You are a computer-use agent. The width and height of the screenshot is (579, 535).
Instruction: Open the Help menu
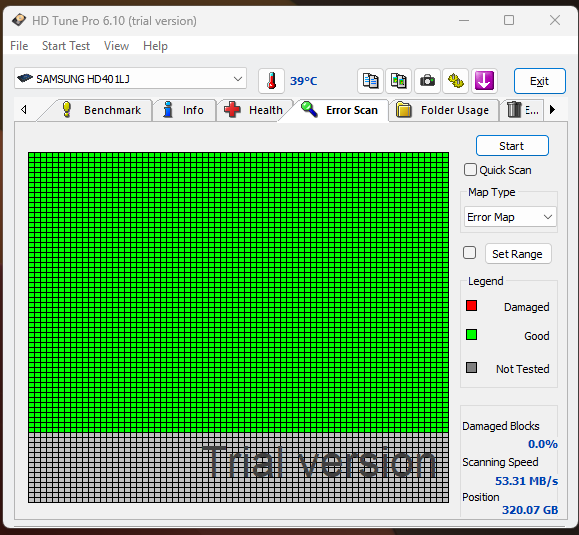(x=155, y=46)
